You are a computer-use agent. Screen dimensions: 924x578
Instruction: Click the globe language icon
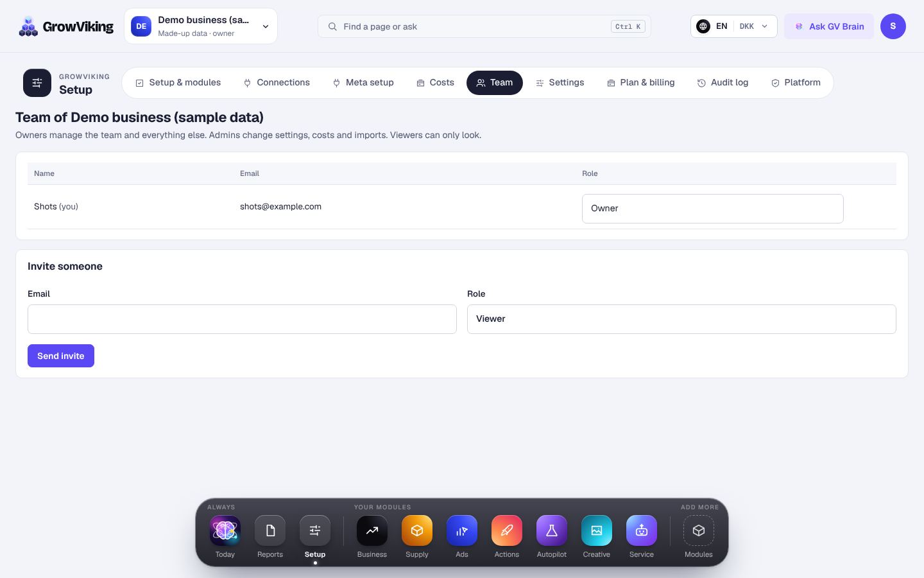point(703,26)
